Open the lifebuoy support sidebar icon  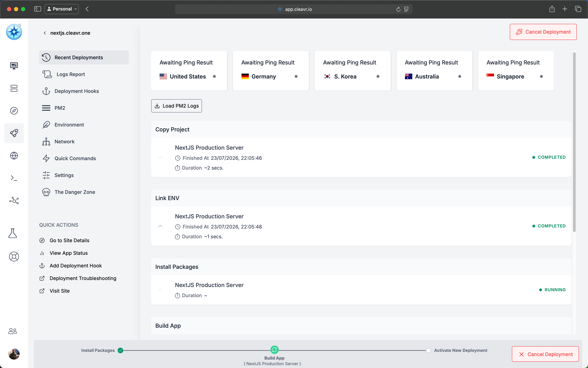(14, 257)
